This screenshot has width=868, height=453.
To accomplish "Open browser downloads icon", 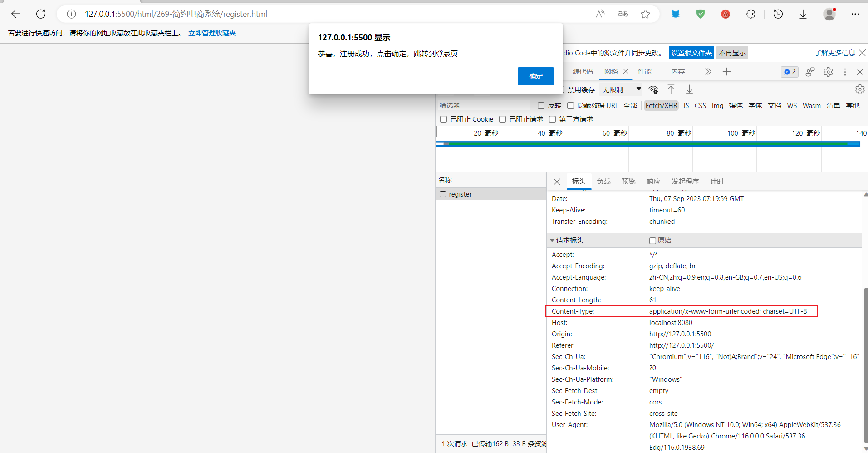I will point(803,14).
